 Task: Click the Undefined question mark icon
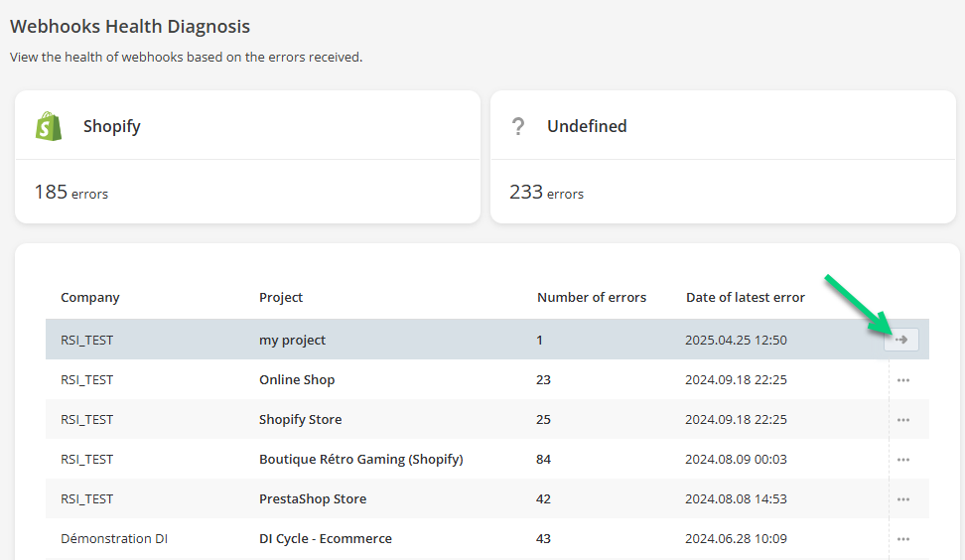[x=518, y=127]
